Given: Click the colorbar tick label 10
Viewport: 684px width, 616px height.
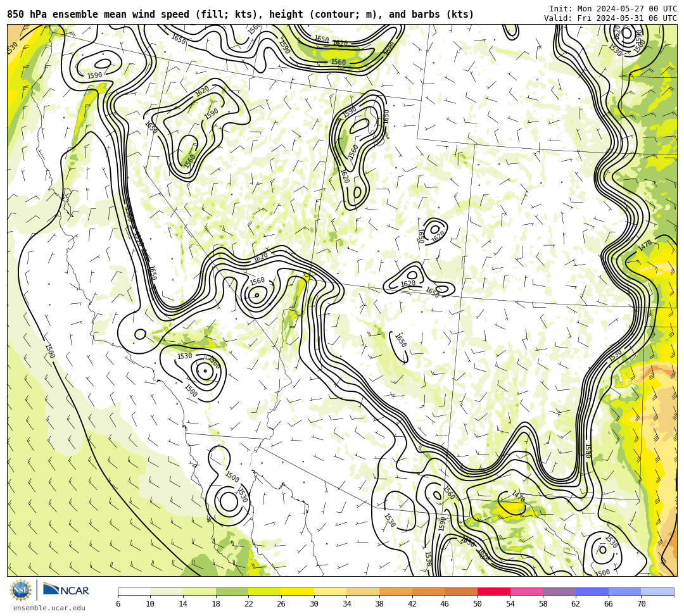Looking at the screenshot, I should pyautogui.click(x=151, y=604).
